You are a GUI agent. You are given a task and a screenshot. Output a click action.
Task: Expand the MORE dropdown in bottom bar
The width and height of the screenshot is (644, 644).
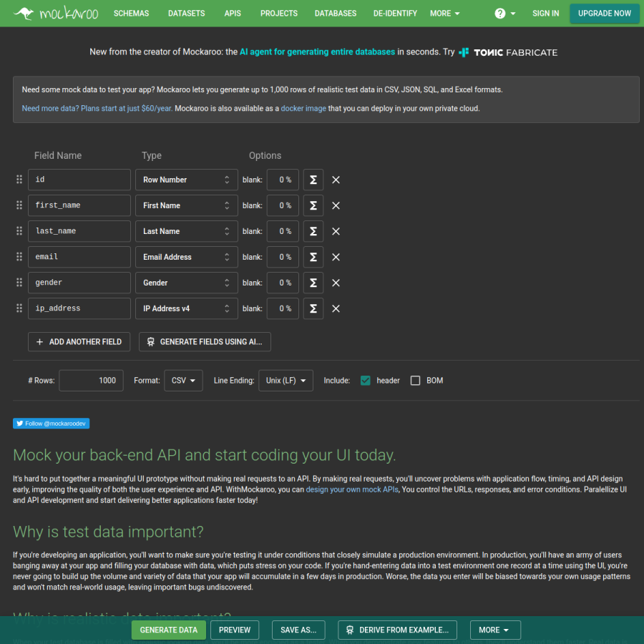click(x=495, y=630)
